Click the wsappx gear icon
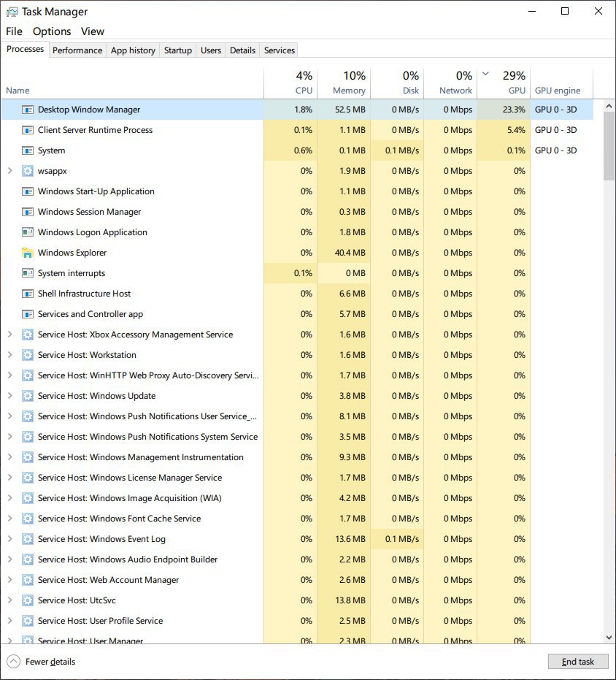 click(28, 171)
